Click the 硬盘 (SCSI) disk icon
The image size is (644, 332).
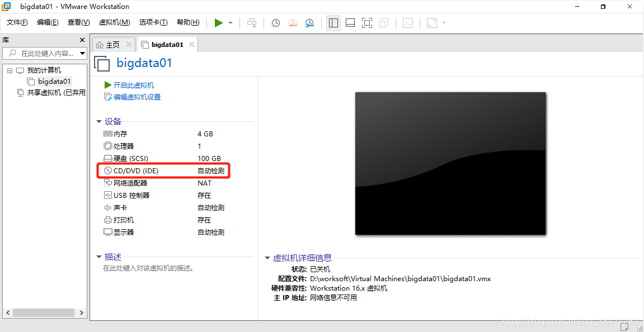(107, 158)
